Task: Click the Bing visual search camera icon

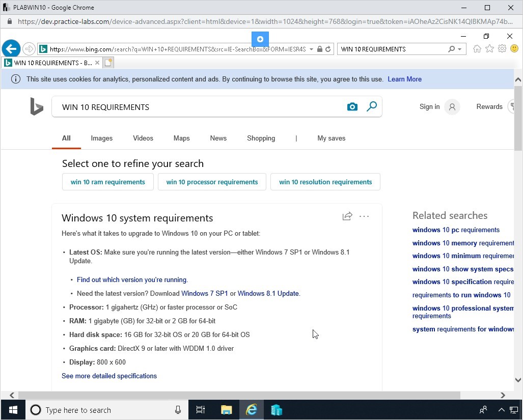Action: click(352, 107)
